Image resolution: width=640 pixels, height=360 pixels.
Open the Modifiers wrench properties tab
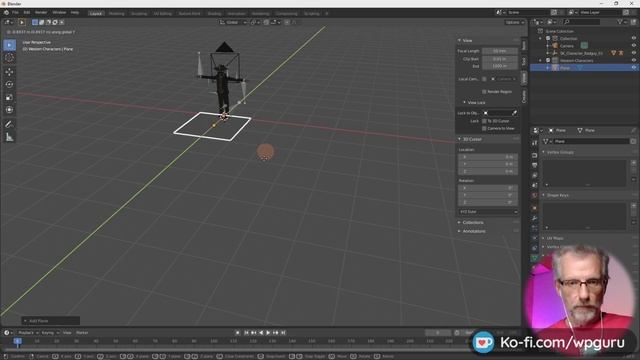coord(535,218)
